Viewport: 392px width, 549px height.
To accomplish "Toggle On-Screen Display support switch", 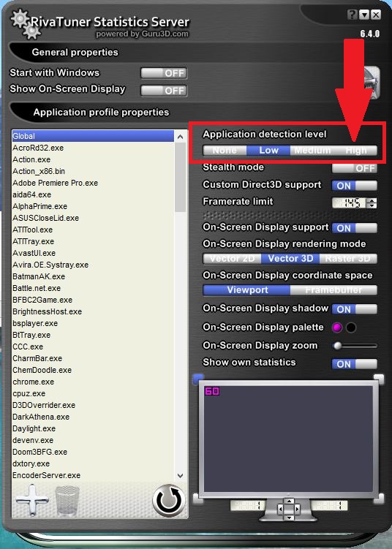I will pos(355,228).
